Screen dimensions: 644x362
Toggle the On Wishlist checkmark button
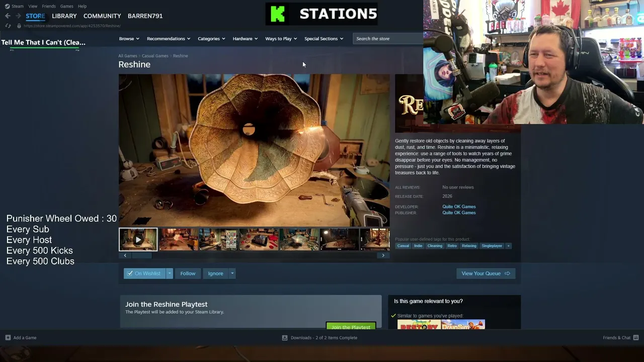tap(144, 274)
